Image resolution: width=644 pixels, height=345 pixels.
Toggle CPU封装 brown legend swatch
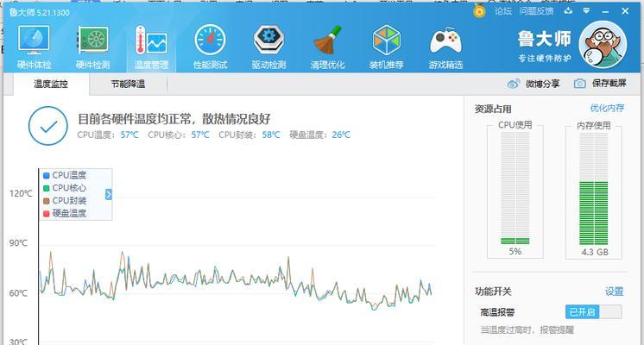point(47,201)
